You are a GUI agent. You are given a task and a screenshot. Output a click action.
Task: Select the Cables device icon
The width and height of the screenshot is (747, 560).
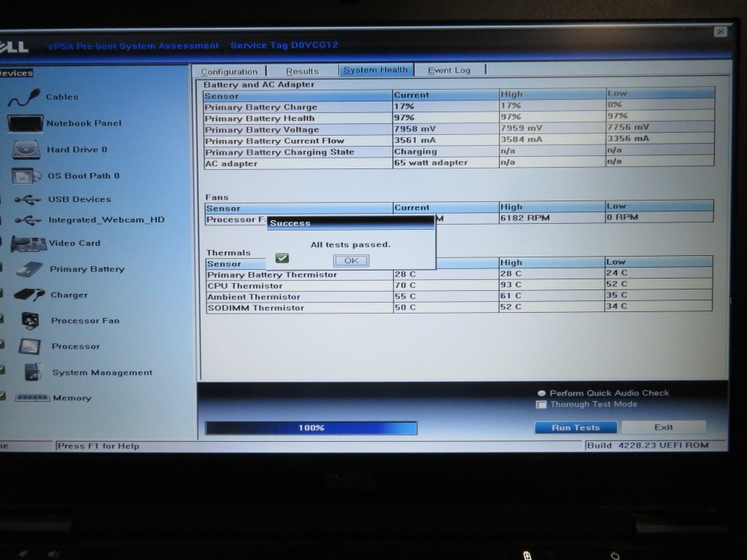(x=24, y=98)
